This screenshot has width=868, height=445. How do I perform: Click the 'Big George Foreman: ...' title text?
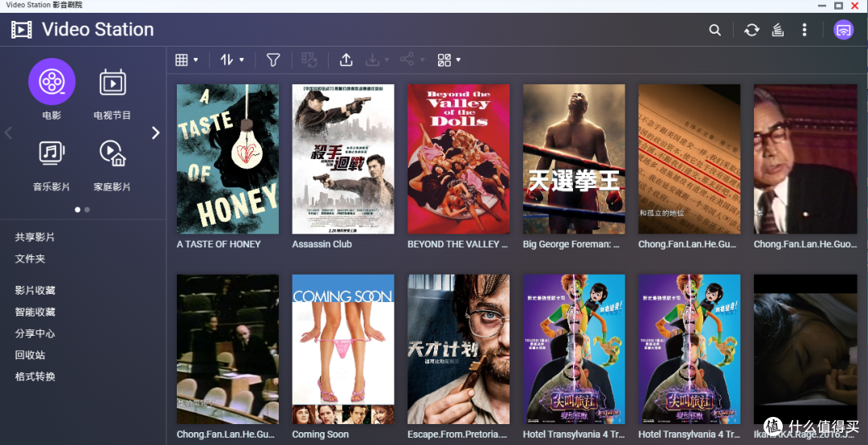571,244
